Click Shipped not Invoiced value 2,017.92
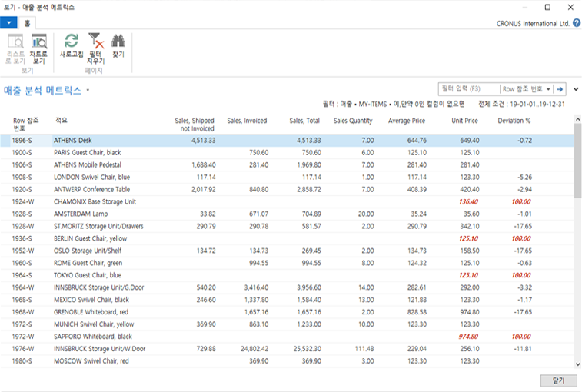Viewport: 582px width, 392px height. pos(204,189)
